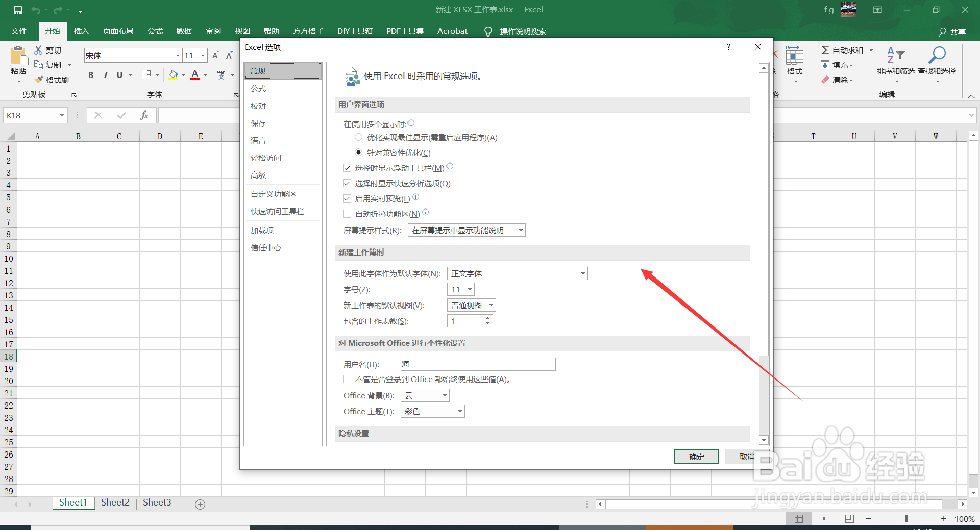The width and height of the screenshot is (980, 530).
Task: Click the Cut scissors icon
Action: pyautogui.click(x=38, y=50)
